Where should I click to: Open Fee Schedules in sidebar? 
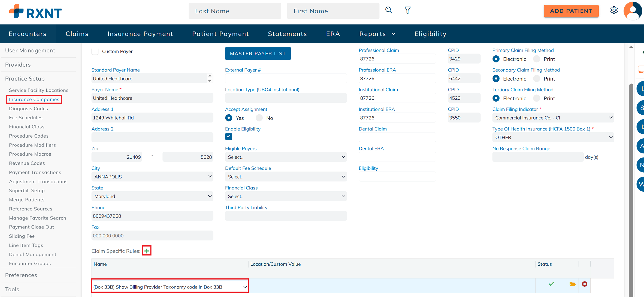point(26,117)
